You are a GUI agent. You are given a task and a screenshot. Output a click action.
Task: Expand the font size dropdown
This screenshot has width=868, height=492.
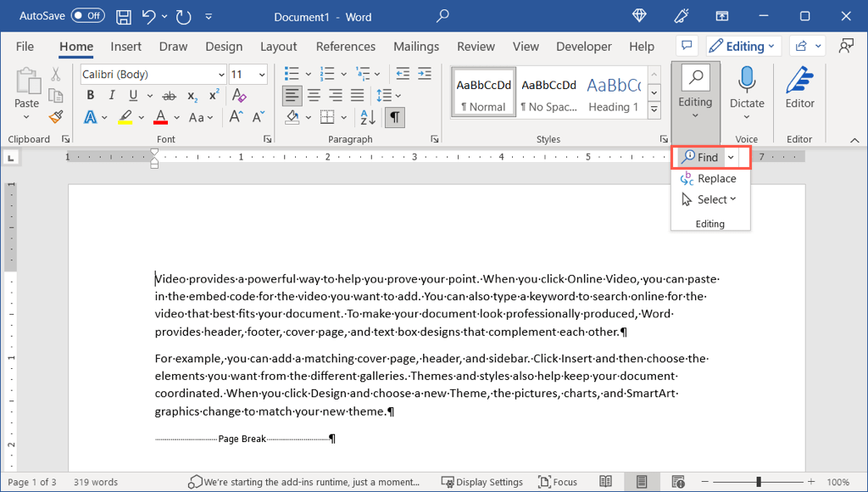[262, 75]
